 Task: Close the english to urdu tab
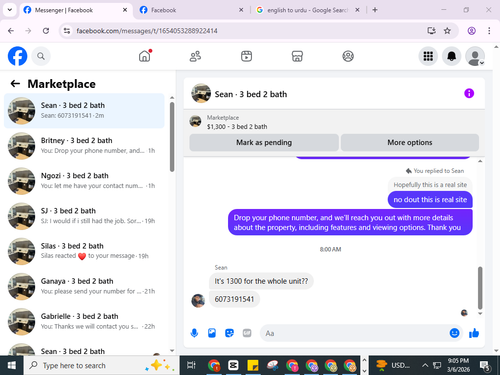(357, 10)
